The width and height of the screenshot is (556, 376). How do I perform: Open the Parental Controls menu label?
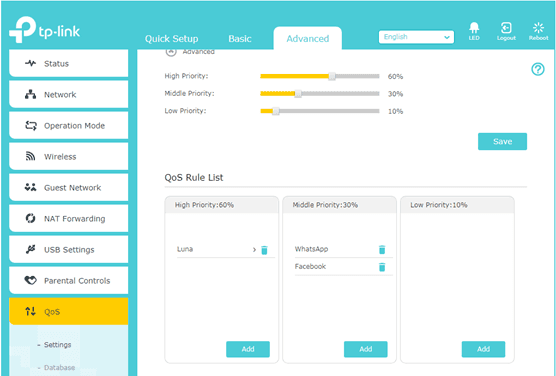(x=77, y=281)
